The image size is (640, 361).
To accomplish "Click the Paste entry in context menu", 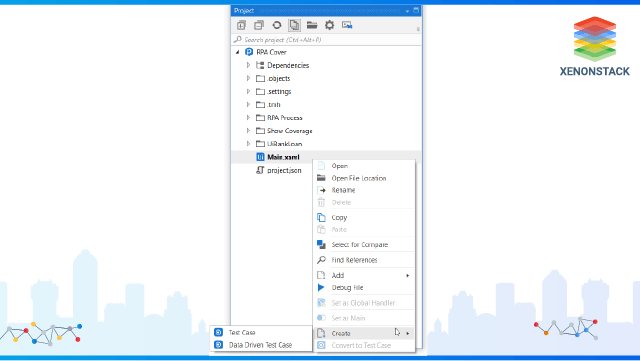I will tap(339, 230).
